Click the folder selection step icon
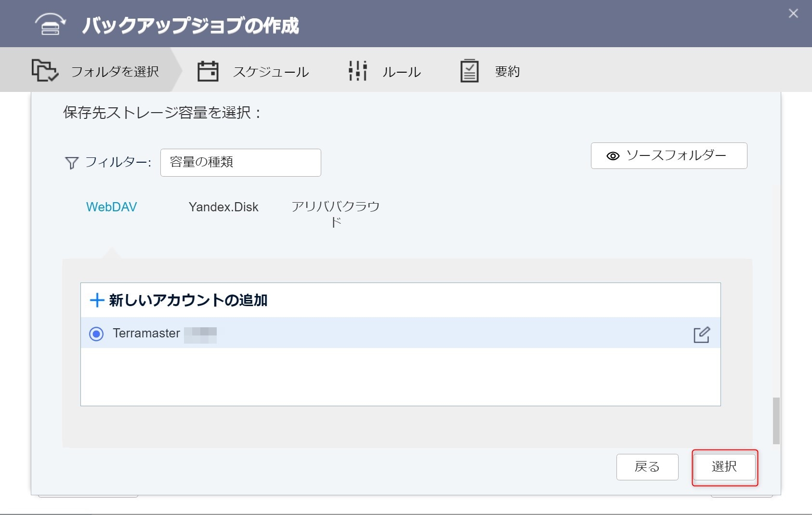 click(x=45, y=71)
